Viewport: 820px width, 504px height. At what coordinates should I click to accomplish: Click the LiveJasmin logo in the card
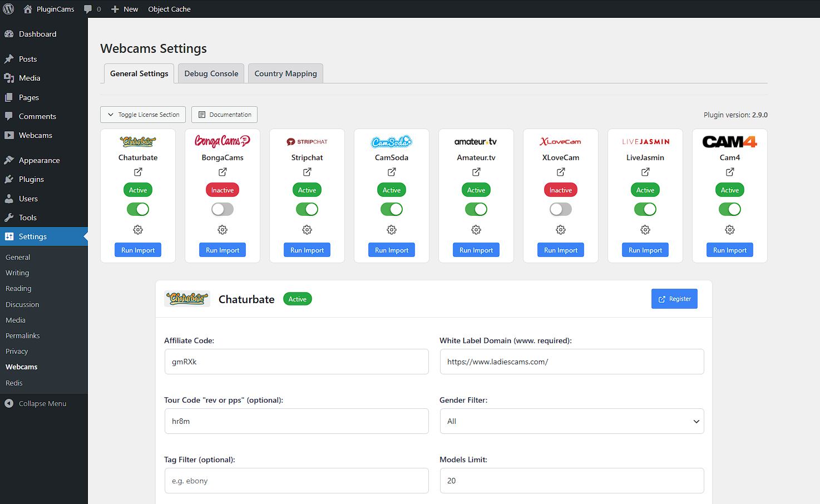(x=645, y=142)
